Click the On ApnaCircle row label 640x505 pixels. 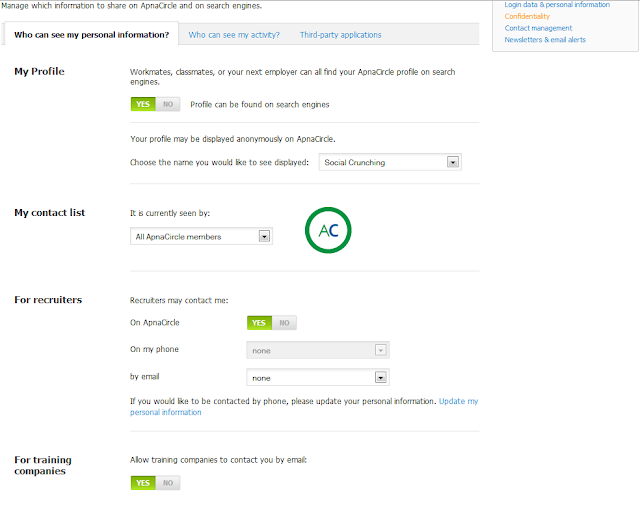coord(155,323)
